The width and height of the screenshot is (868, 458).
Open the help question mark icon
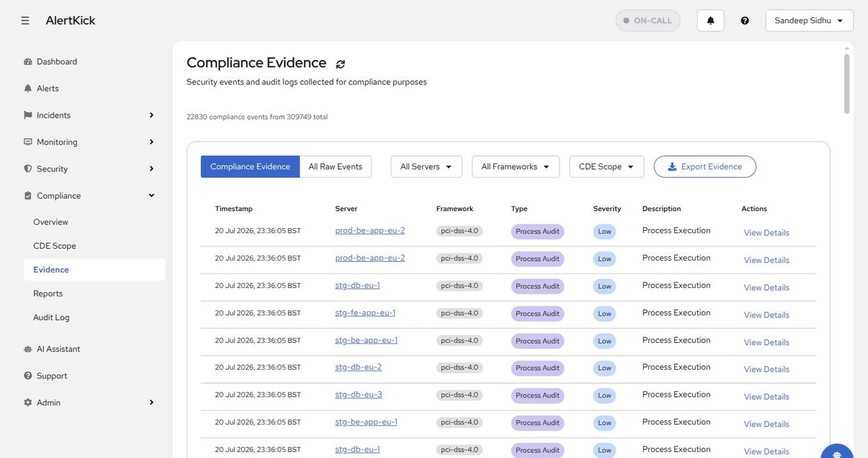[x=745, y=20]
